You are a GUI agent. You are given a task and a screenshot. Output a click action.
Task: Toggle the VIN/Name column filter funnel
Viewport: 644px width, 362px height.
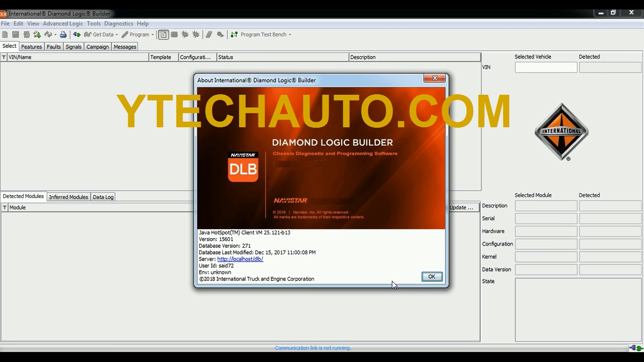(4, 57)
